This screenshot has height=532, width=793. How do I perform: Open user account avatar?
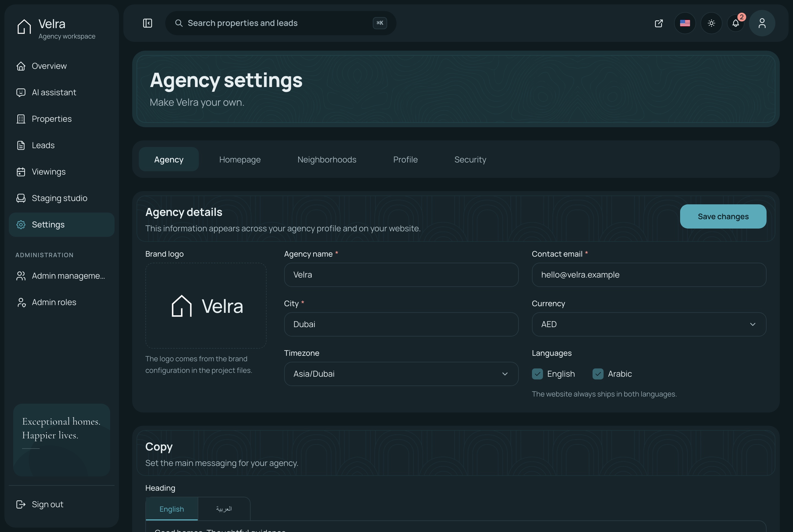[x=762, y=23]
